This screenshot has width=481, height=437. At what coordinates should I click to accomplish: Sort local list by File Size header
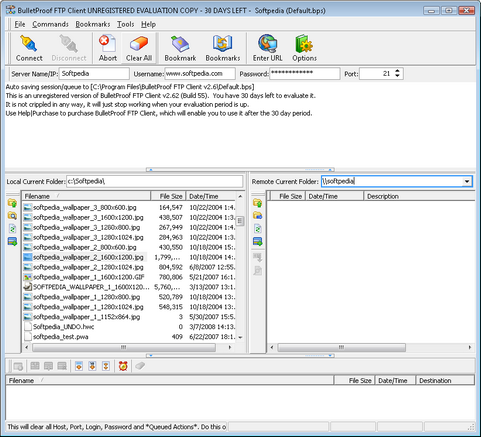168,196
